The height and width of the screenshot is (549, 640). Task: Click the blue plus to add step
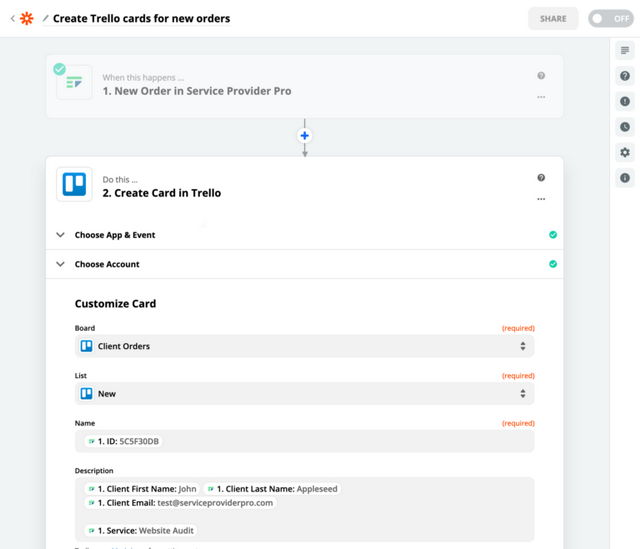click(x=305, y=135)
